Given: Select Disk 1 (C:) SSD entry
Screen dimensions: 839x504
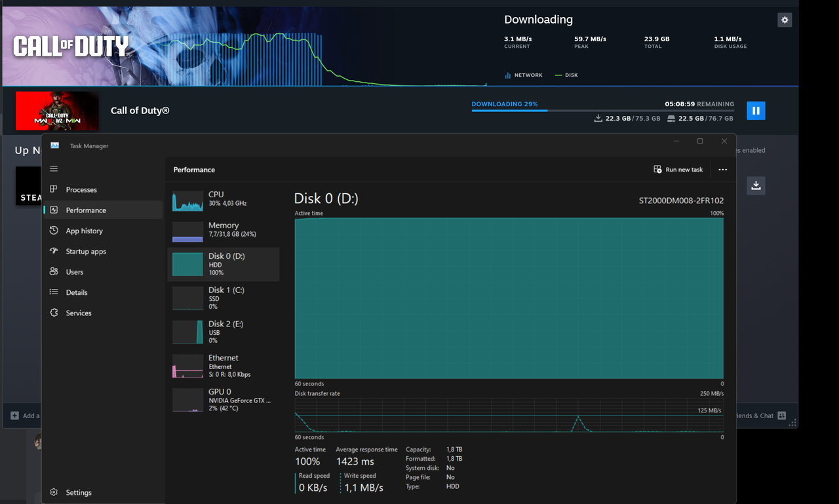Looking at the screenshot, I should tap(223, 298).
